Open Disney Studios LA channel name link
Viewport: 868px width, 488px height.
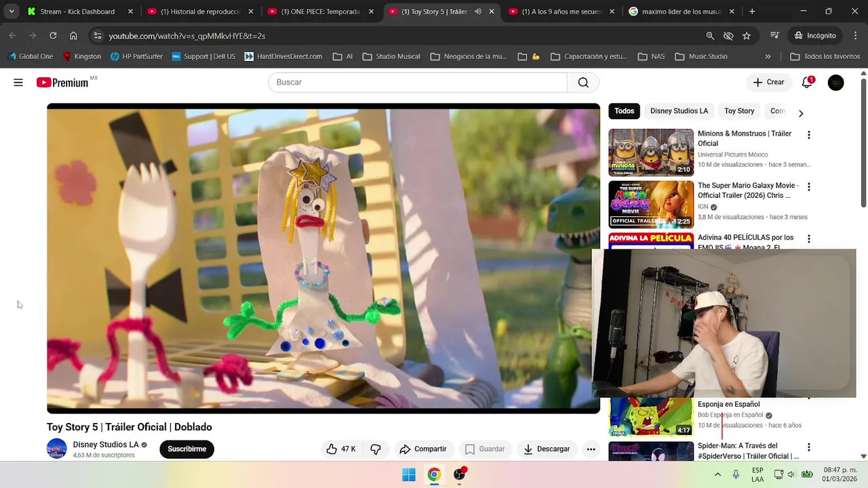coord(106,445)
